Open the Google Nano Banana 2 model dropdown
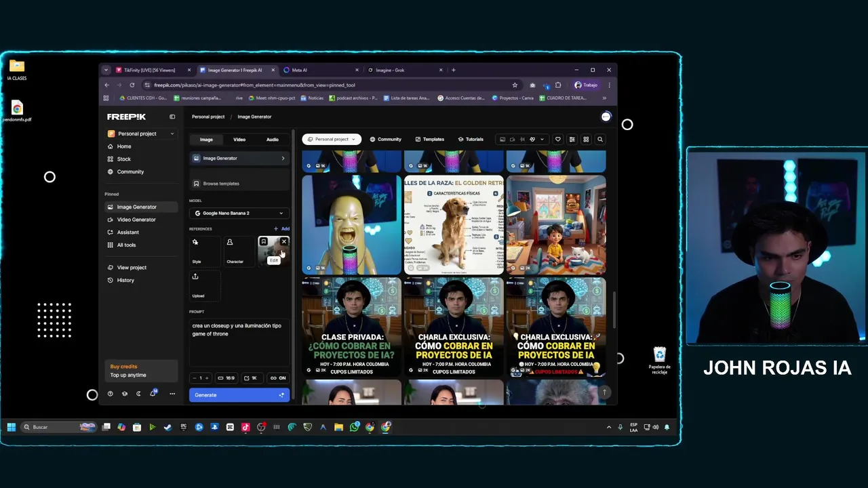868x488 pixels. coord(239,213)
